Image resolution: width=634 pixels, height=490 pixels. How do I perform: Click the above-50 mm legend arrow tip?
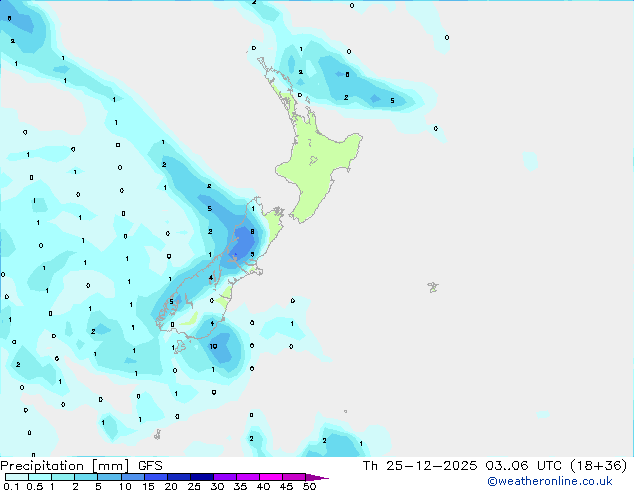(x=317, y=477)
